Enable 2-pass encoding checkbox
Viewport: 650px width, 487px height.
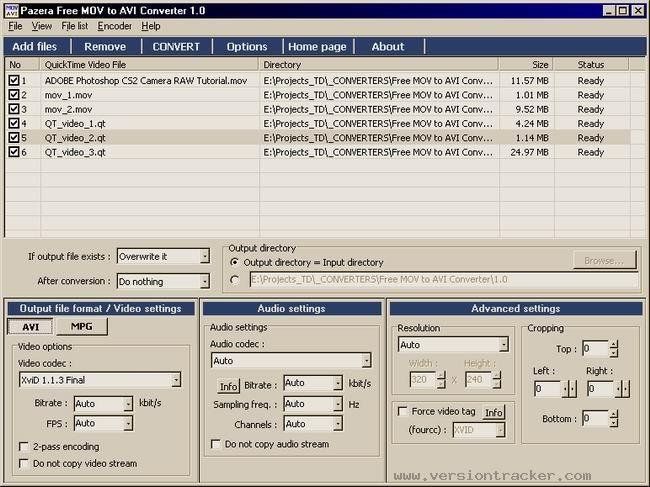click(24, 446)
